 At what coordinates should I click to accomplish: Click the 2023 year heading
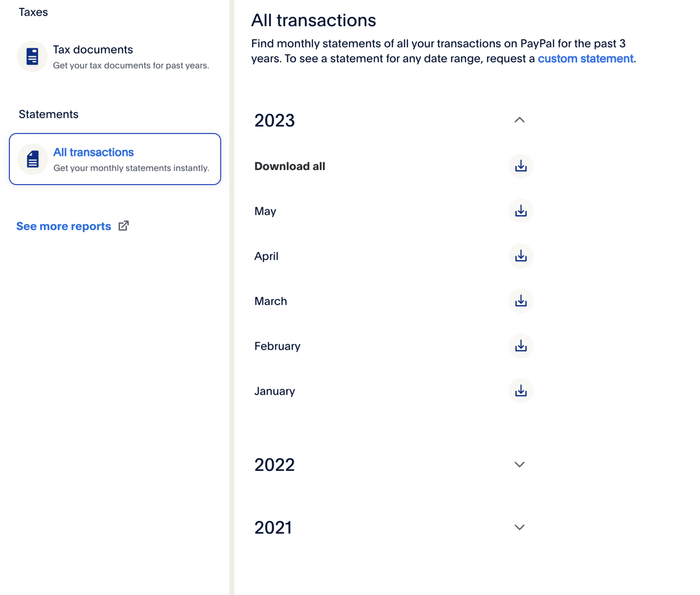click(x=275, y=121)
